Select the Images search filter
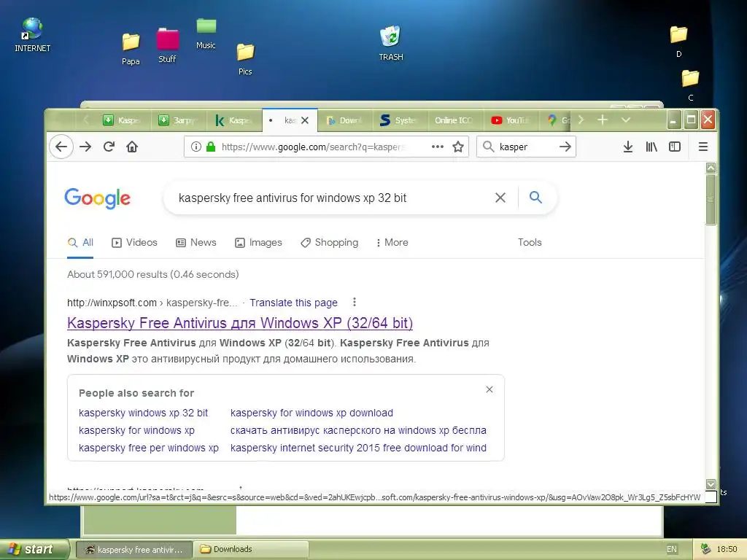Screen dimensions: 747x560 click(x=258, y=242)
